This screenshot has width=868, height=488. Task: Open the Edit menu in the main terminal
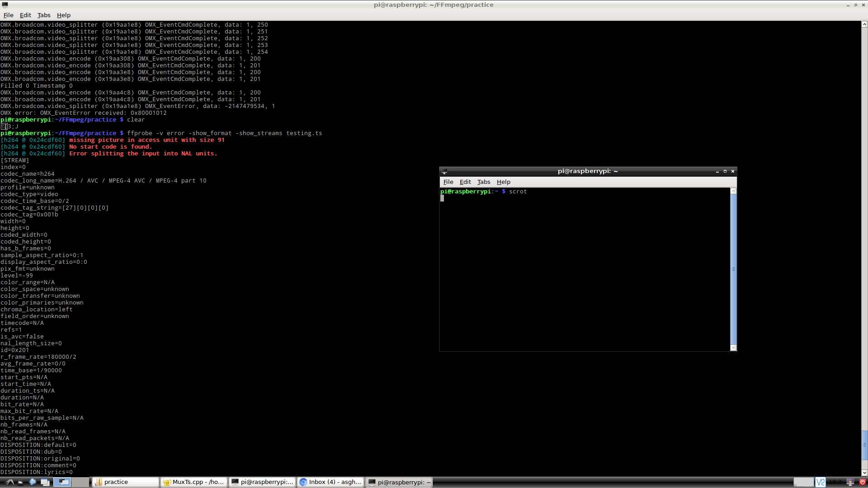(x=25, y=15)
